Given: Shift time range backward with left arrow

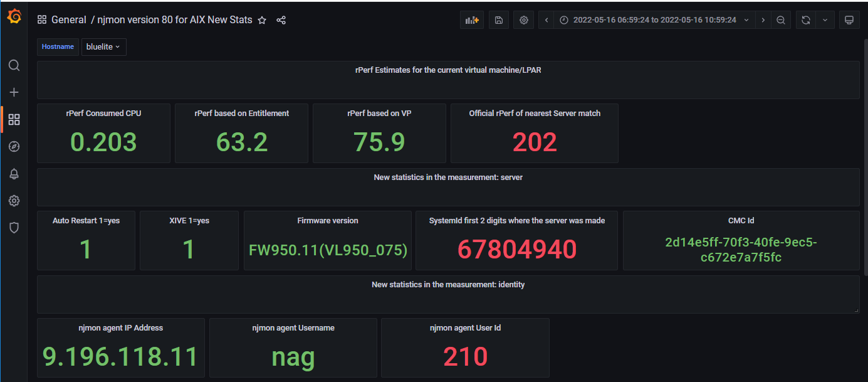Looking at the screenshot, I should click(x=546, y=20).
